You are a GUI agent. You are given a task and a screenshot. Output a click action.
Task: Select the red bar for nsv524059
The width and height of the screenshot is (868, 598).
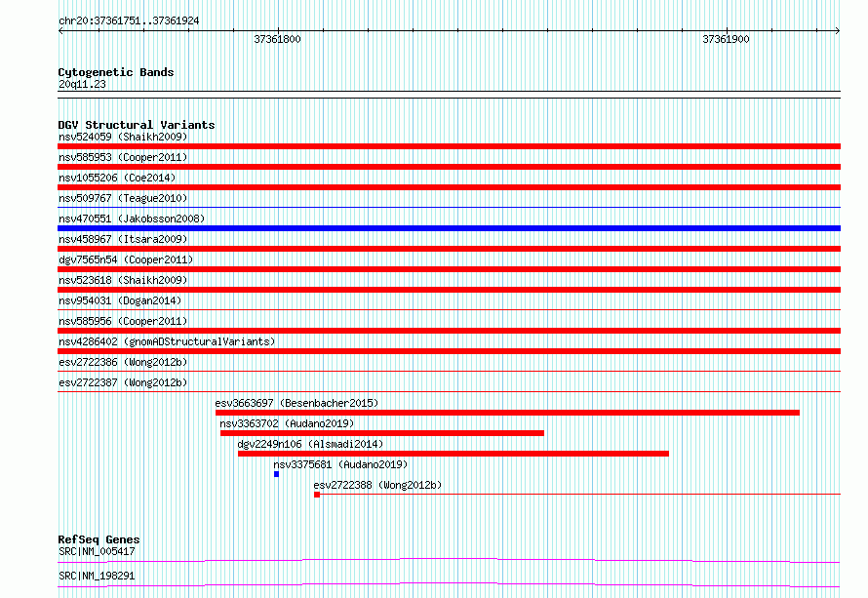click(x=449, y=146)
